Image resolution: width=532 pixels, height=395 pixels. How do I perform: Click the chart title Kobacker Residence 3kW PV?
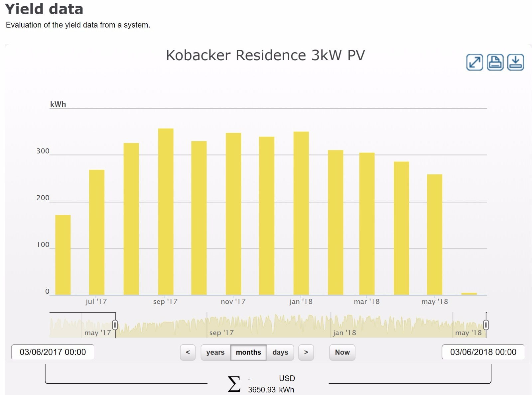pyautogui.click(x=266, y=55)
